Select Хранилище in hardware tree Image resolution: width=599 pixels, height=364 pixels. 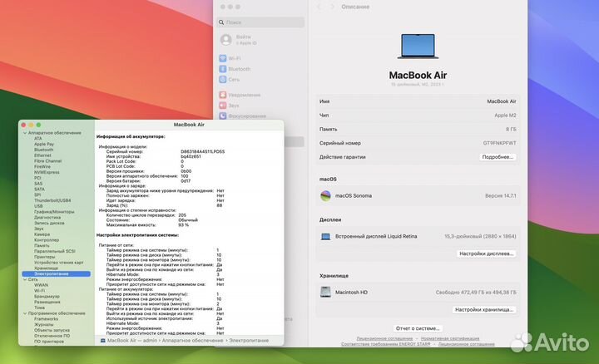tap(47, 268)
